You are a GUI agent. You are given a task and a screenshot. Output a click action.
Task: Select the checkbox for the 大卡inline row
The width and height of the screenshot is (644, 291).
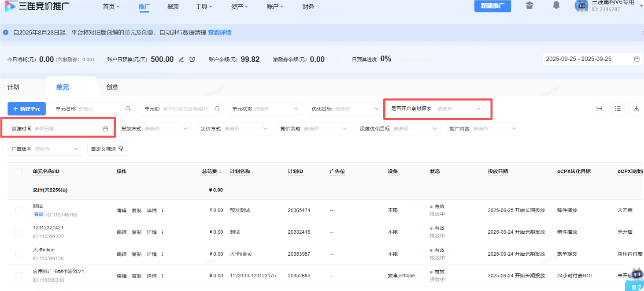[x=19, y=254]
